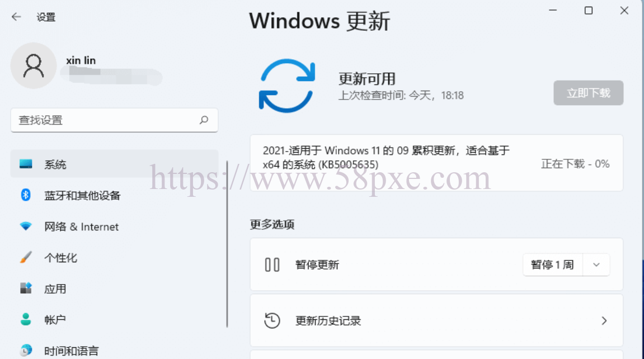Click the history clock icon
This screenshot has width=644, height=359.
tap(272, 320)
